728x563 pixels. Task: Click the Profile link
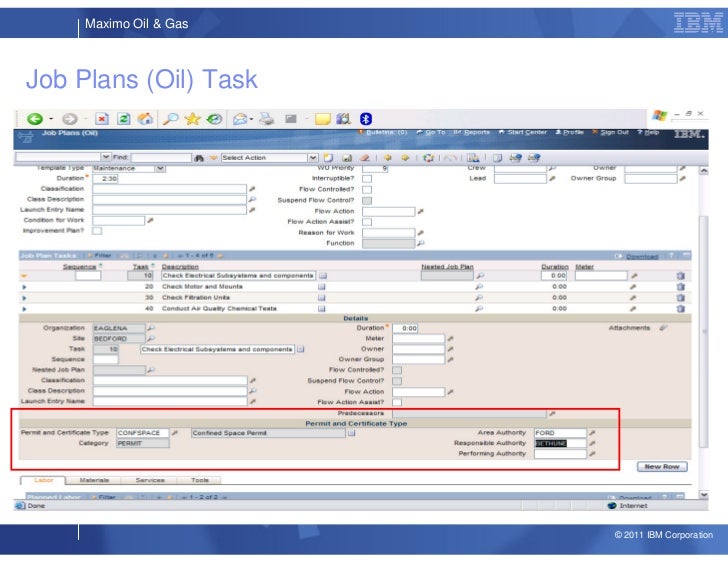click(570, 133)
